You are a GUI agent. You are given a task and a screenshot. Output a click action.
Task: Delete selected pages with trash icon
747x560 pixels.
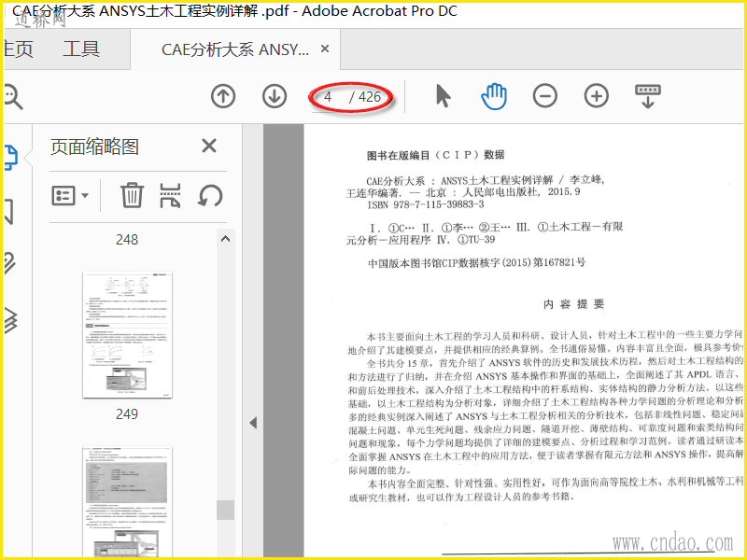[132, 195]
